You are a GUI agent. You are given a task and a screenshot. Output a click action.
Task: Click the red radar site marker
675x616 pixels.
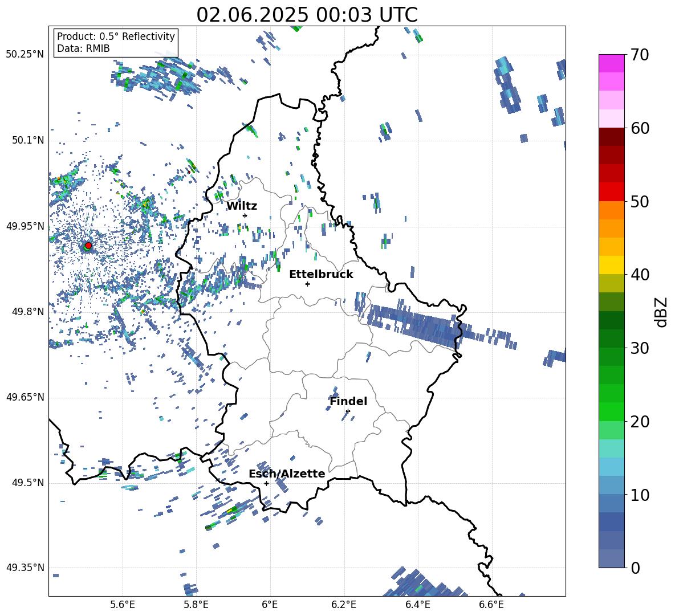[88, 246]
